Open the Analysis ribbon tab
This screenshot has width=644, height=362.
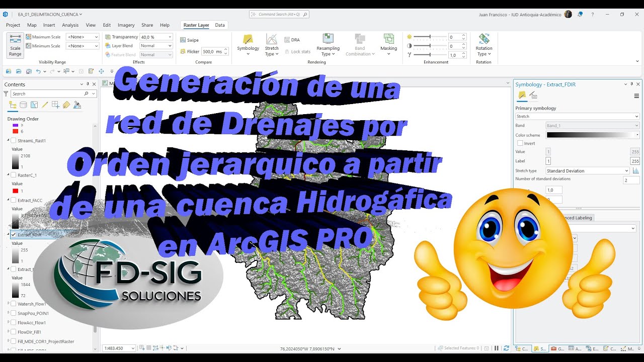(x=70, y=25)
